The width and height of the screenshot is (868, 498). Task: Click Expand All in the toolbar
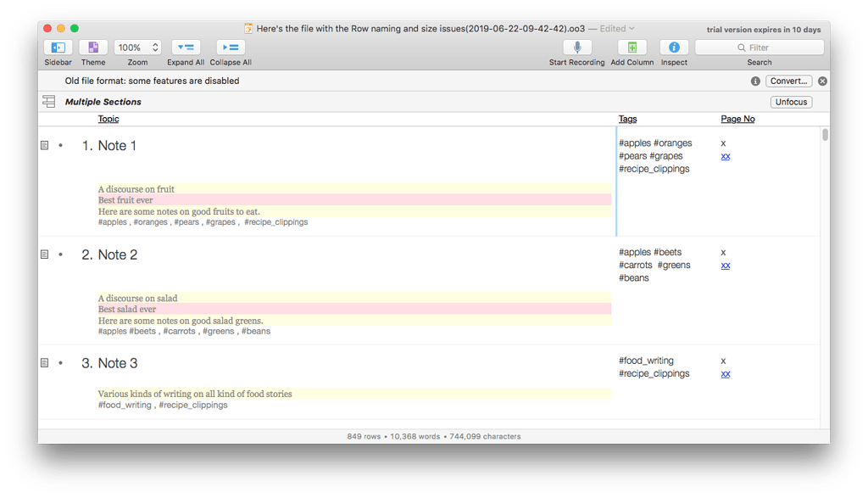(x=185, y=47)
